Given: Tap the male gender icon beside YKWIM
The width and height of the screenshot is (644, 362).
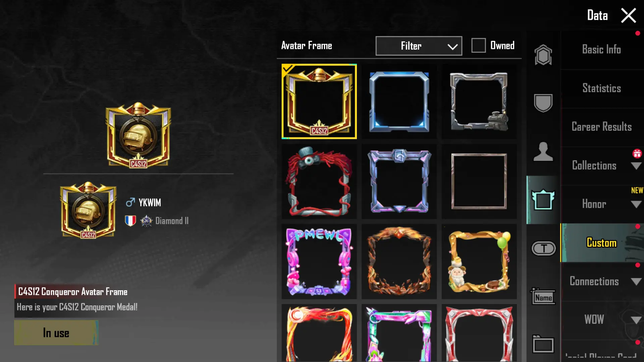Looking at the screenshot, I should tap(130, 202).
